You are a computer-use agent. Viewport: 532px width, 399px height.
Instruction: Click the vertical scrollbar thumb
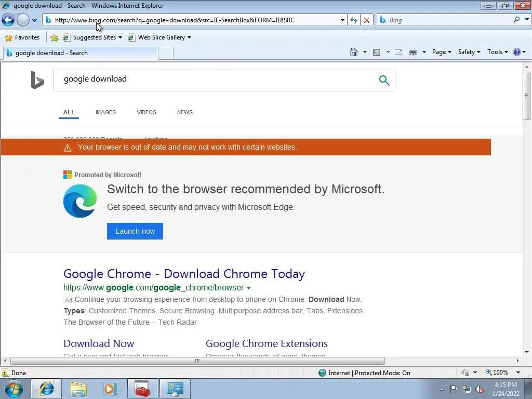tap(527, 96)
